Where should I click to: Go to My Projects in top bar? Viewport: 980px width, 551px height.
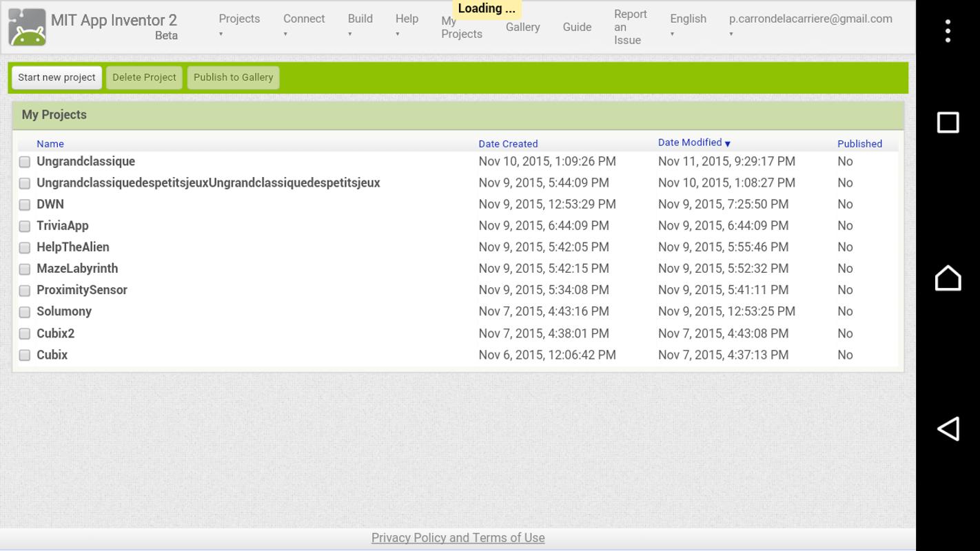461,27
